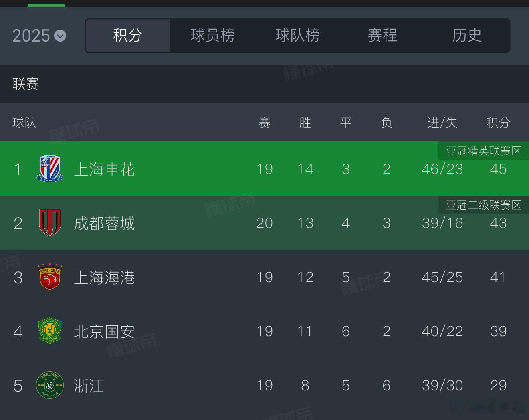The image size is (529, 420).
Task: Go to the 赛程 tab
Action: coord(382,35)
